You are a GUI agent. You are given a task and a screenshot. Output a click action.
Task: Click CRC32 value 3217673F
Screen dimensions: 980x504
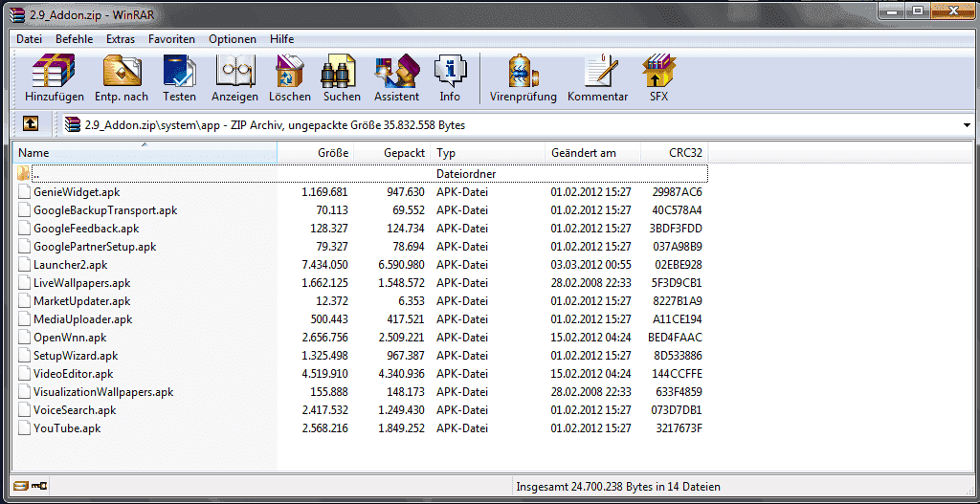coord(679,428)
